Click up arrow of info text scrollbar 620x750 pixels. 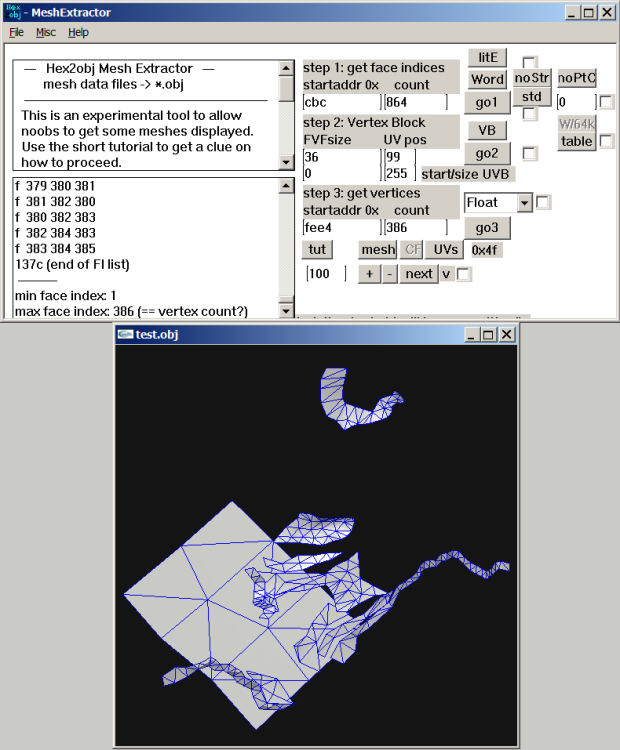[x=286, y=68]
